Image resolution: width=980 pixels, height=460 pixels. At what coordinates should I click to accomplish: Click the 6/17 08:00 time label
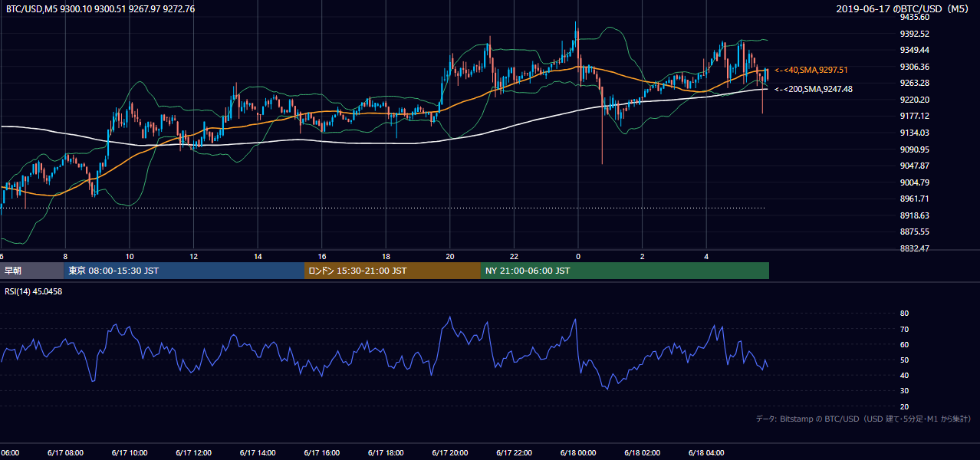pos(65,452)
